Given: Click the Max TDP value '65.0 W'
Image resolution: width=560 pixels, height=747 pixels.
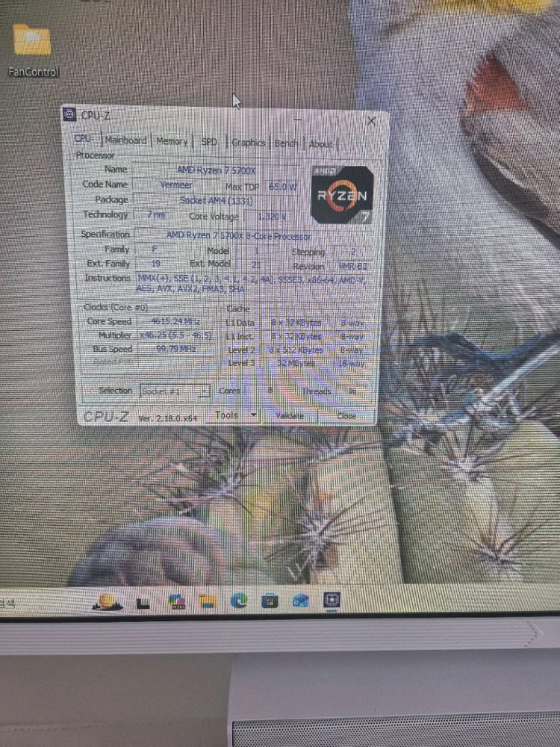Looking at the screenshot, I should click(282, 186).
